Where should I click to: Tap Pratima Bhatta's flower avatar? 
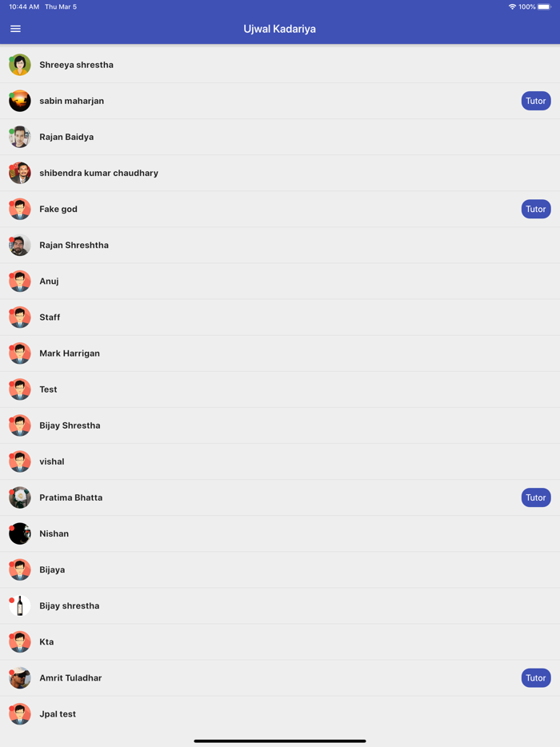point(20,497)
